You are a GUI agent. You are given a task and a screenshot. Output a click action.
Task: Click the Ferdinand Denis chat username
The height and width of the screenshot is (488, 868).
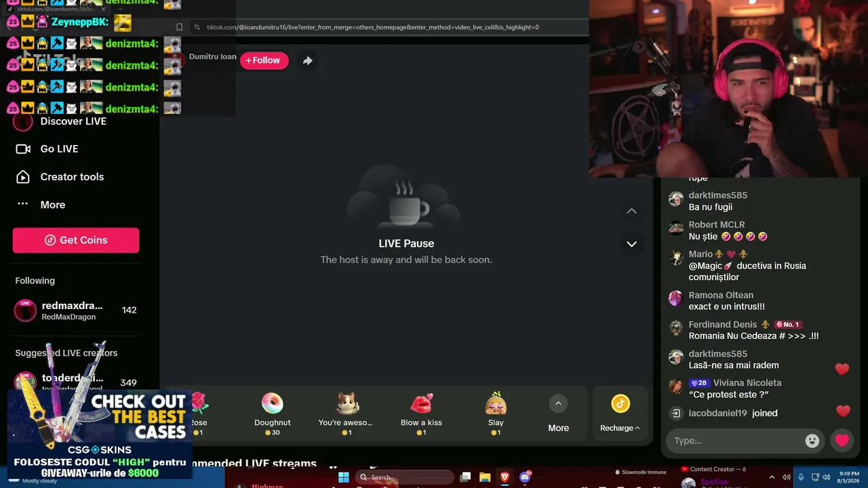coord(723,325)
